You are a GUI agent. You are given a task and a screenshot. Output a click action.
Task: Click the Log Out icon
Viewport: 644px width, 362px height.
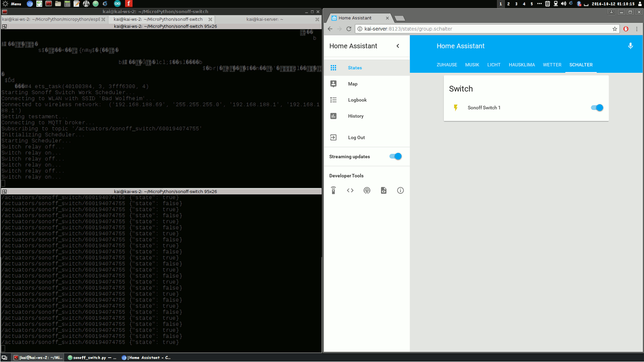333,138
